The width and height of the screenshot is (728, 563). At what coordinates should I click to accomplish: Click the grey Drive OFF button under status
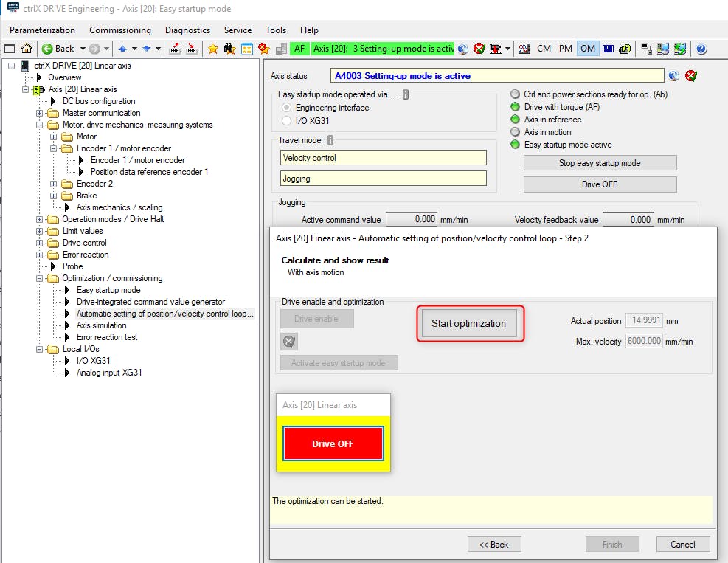pyautogui.click(x=600, y=184)
